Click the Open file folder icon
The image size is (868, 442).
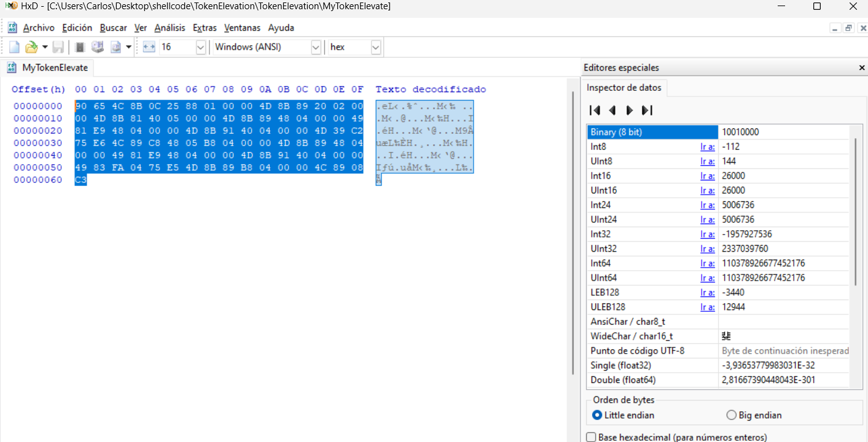tap(31, 47)
